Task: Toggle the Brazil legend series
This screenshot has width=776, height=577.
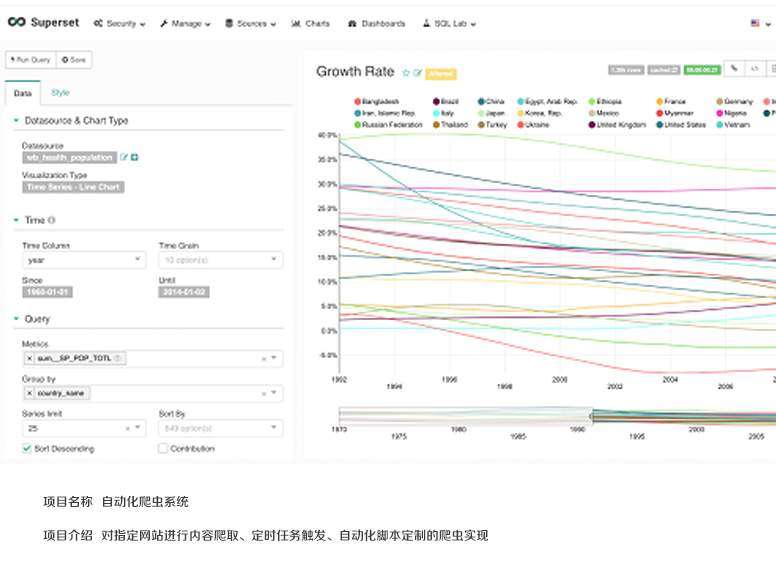Action: pyautogui.click(x=446, y=101)
